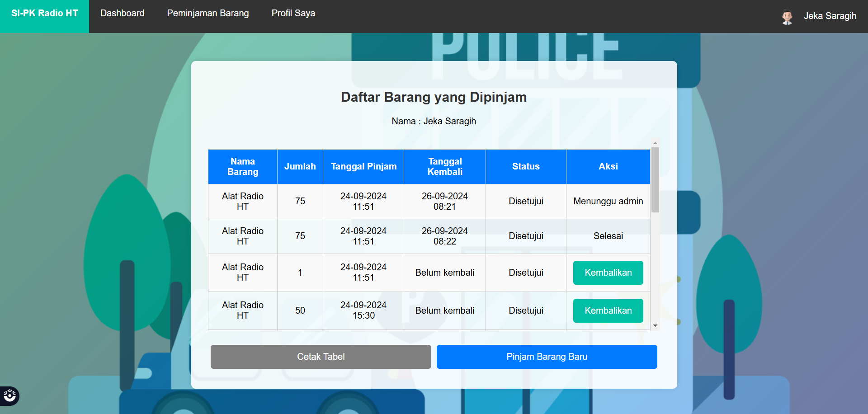Click the Daftar Barang yang Dipinjam heading

[x=434, y=97]
